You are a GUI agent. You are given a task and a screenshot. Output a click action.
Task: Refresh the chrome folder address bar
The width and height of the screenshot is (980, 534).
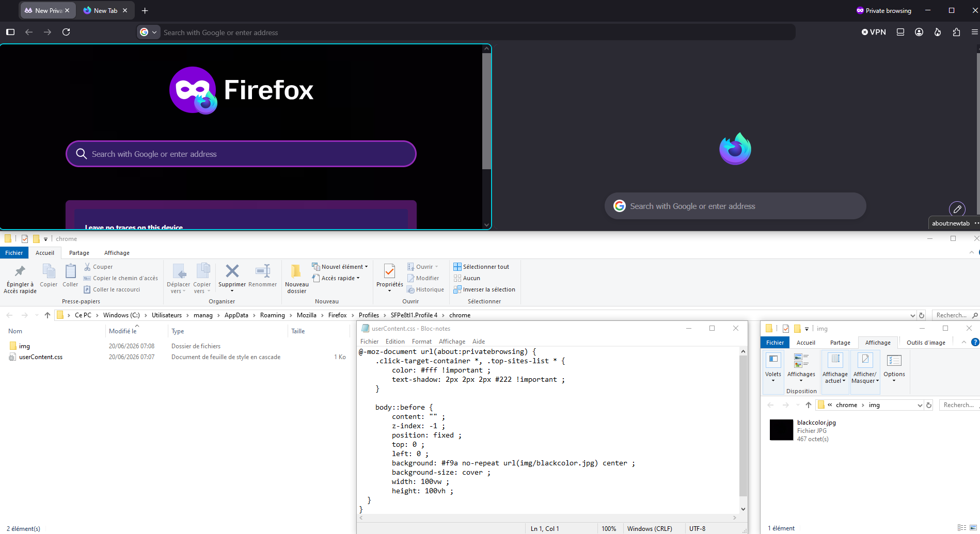pos(922,315)
